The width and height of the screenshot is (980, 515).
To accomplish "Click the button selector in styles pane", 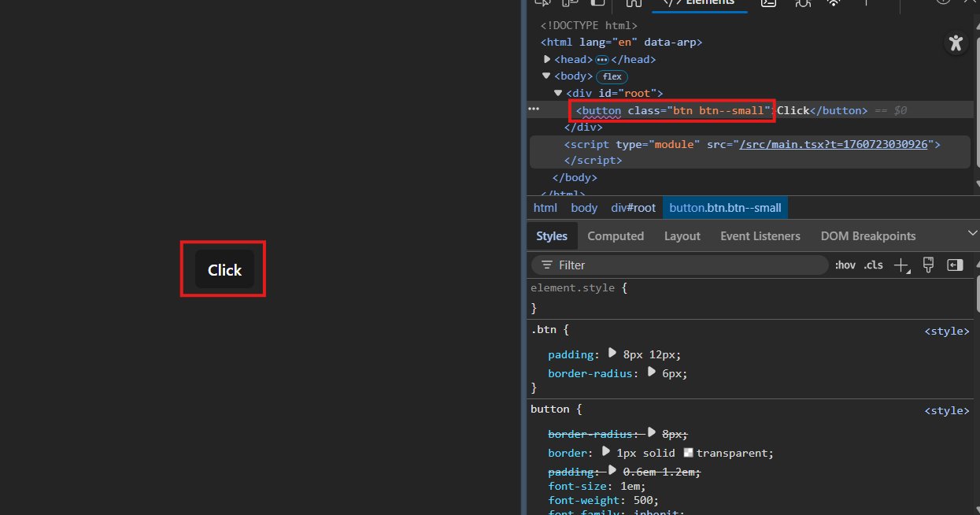I will click(x=549, y=409).
